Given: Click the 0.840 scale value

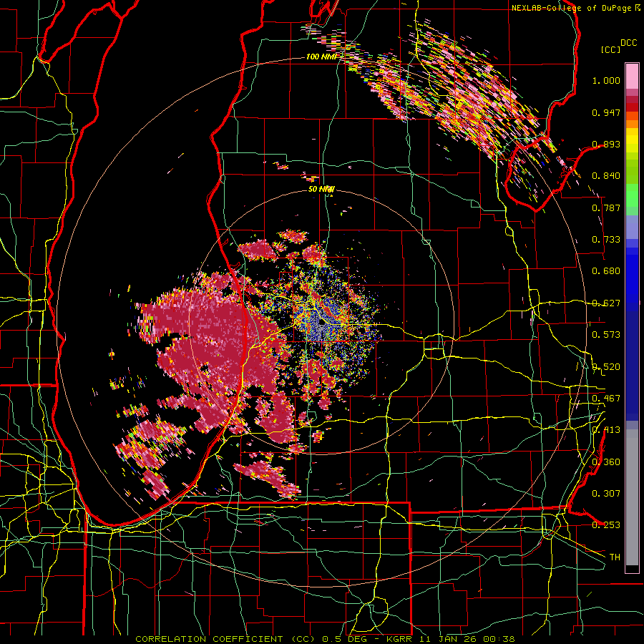Looking at the screenshot, I should (606, 176).
